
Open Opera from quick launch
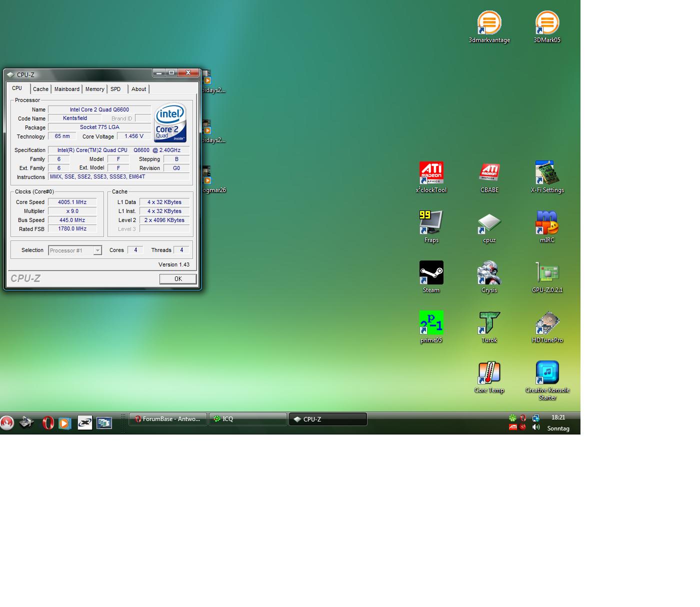47,423
